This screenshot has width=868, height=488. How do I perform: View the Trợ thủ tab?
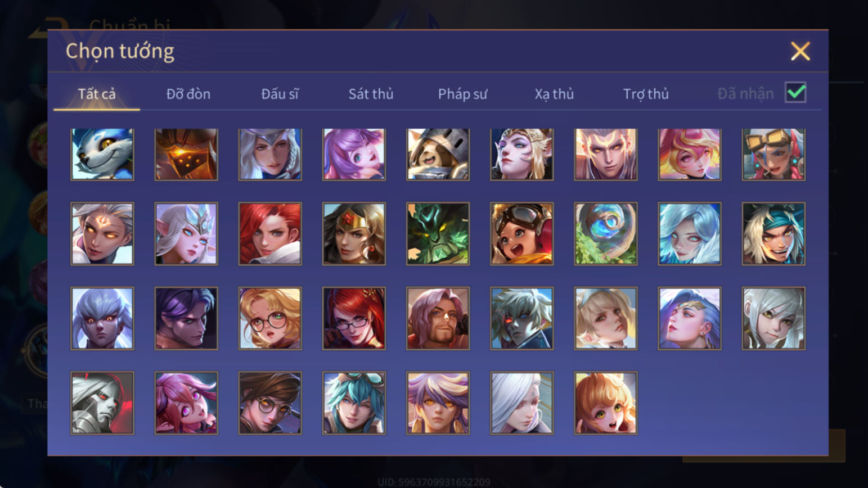coord(646,94)
